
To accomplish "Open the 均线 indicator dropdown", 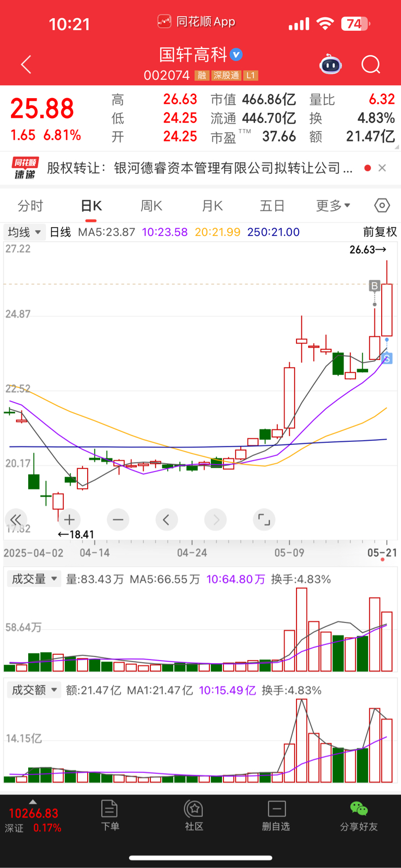I will 24,232.
